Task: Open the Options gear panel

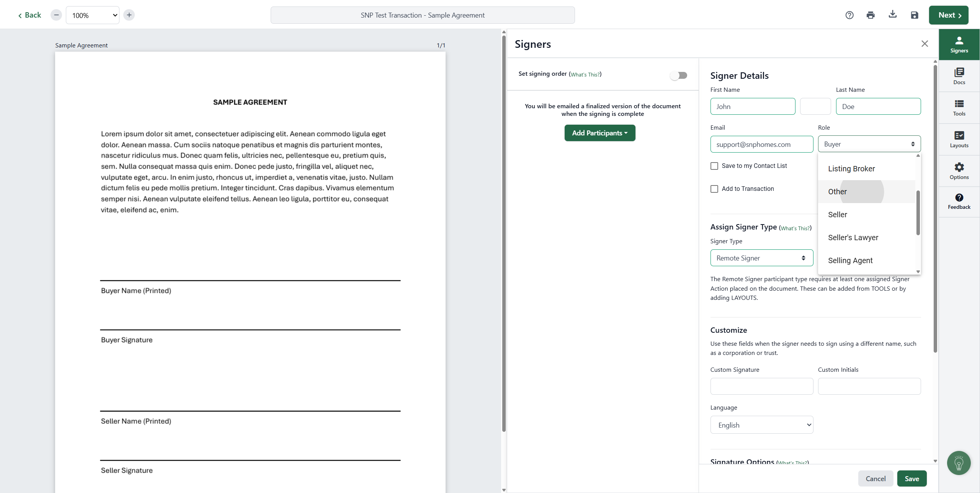Action: click(959, 171)
